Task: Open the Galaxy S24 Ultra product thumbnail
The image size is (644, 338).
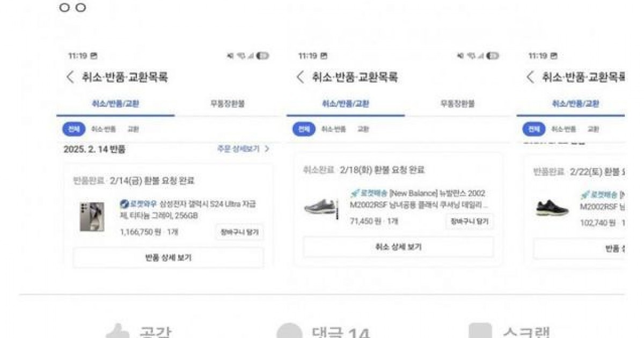Action: coord(92,217)
